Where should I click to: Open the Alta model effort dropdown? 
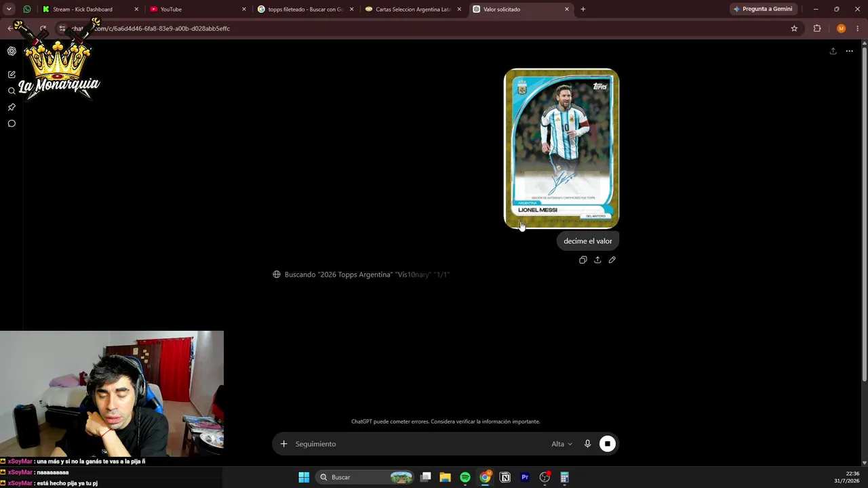[561, 444]
